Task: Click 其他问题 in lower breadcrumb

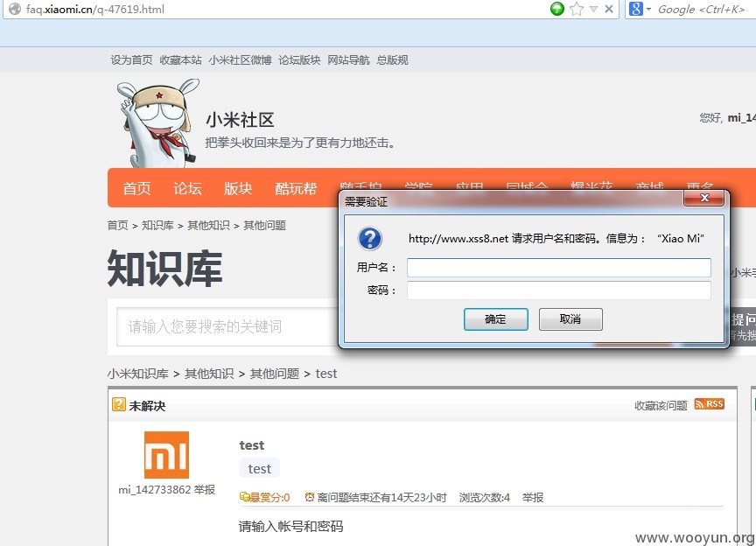Action: tap(275, 374)
